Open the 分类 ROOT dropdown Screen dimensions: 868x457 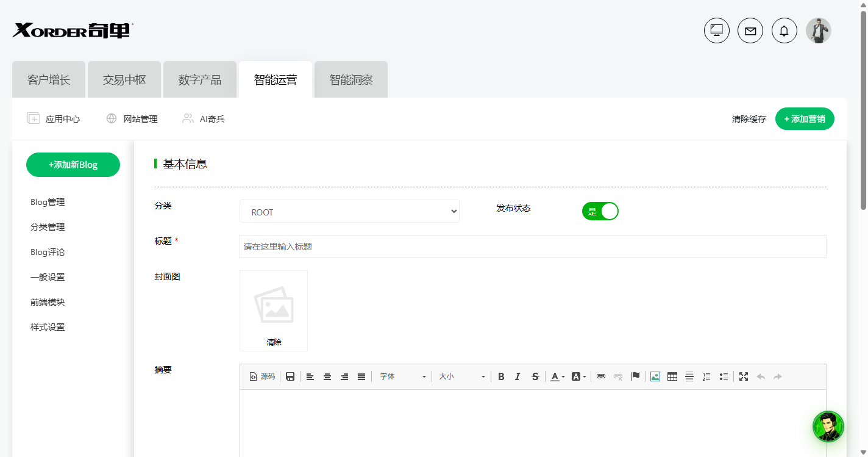[x=349, y=211]
